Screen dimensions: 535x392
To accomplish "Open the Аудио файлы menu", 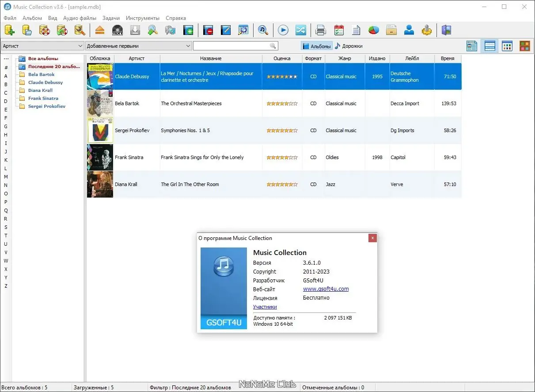I will click(80, 18).
